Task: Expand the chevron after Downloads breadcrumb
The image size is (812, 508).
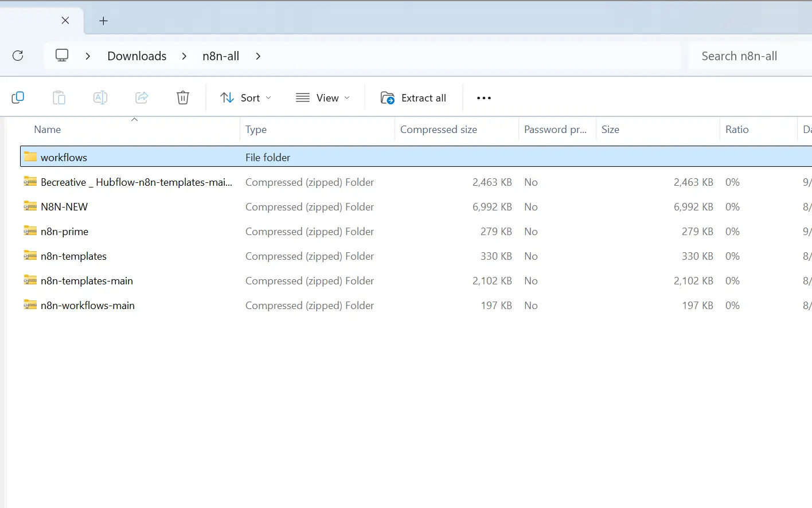Action: click(184, 56)
